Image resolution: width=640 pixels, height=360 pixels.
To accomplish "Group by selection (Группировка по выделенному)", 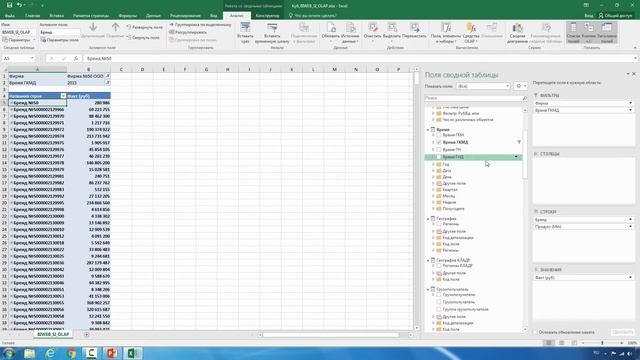I will pos(200,25).
